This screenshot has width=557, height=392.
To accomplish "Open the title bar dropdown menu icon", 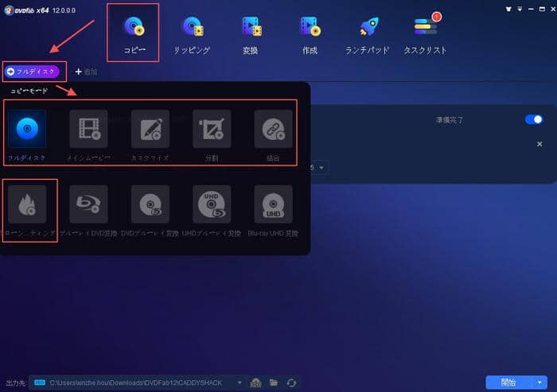I will [520, 10].
